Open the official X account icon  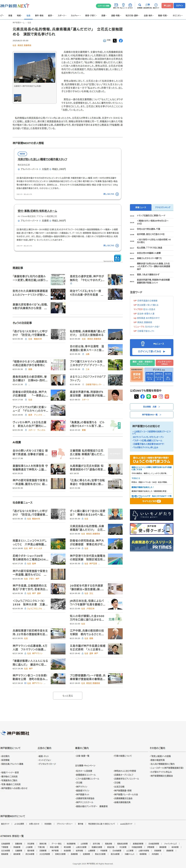pos(136,396)
